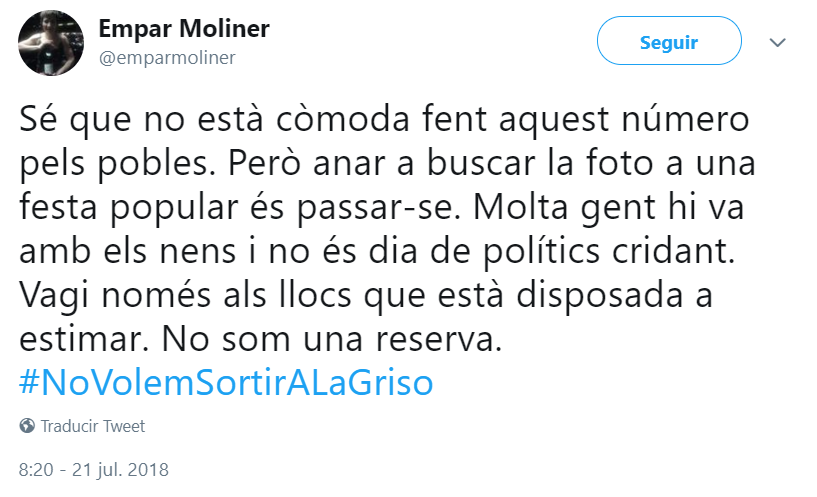Click the @emparmoliner handle
817x497 pixels.
[167, 58]
